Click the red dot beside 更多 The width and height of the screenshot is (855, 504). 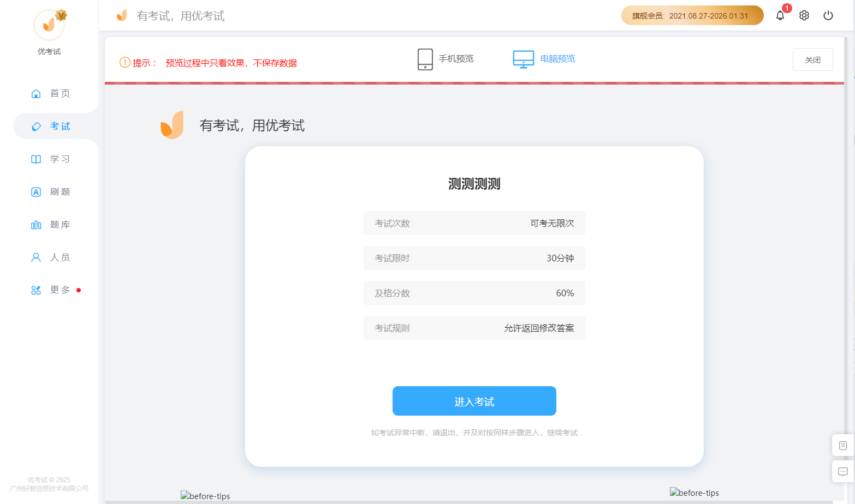point(79,290)
